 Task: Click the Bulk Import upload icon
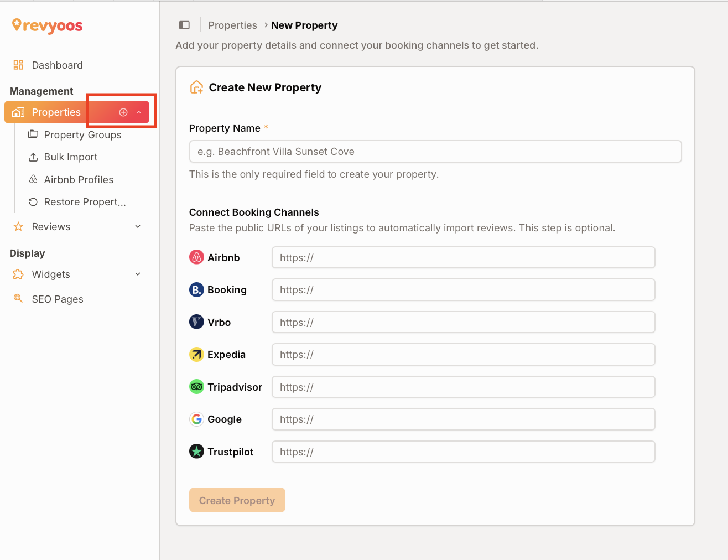coord(33,157)
